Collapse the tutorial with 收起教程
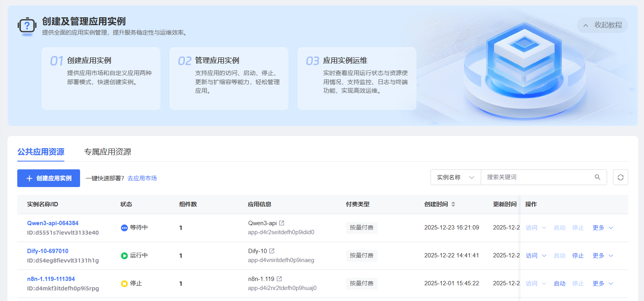This screenshot has height=301, width=644. click(x=602, y=25)
